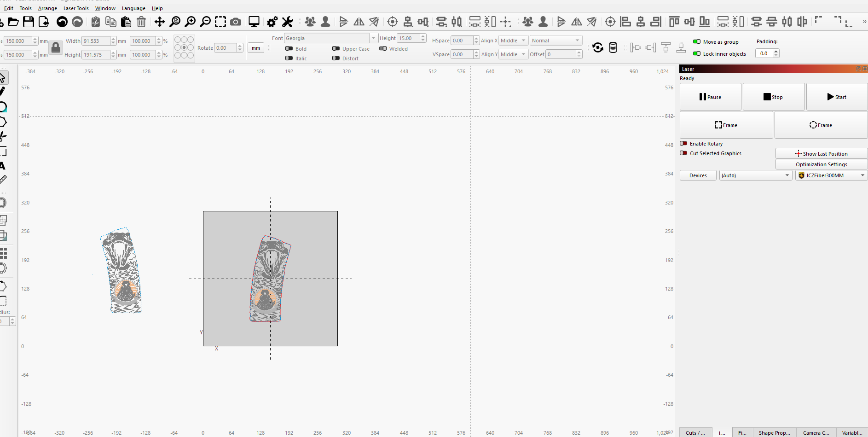Open the JCZFiber300MM device dropdown
Viewport: 868px width, 437px height.
point(862,175)
